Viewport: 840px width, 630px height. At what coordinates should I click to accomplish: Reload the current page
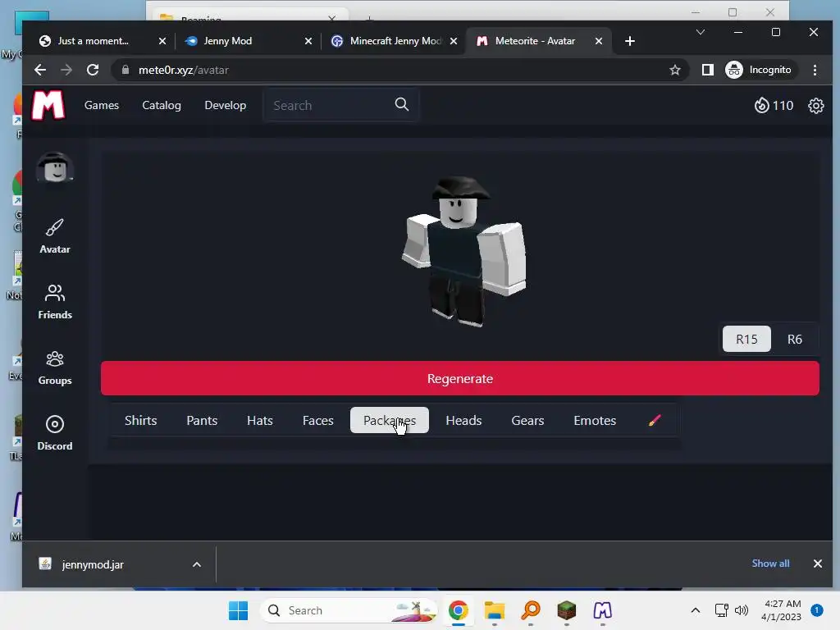pos(93,70)
